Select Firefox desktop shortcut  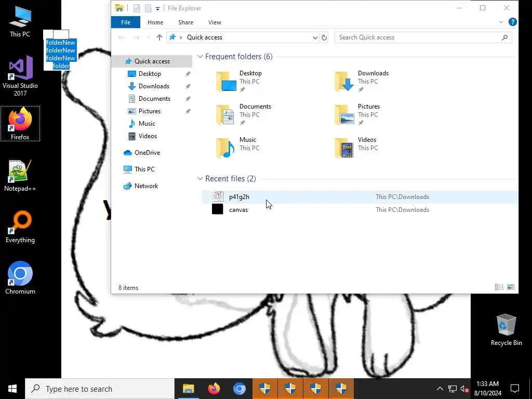point(20,124)
